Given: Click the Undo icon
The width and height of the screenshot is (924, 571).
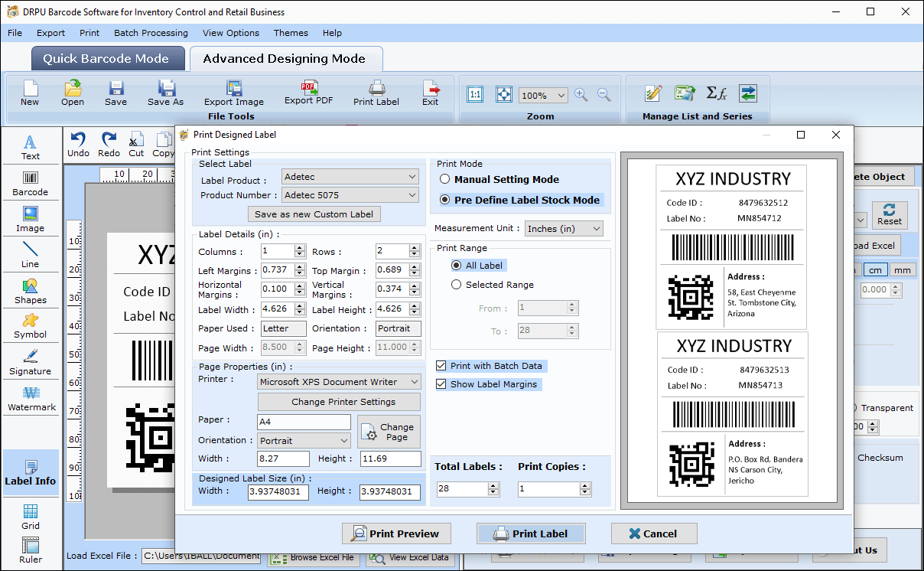Looking at the screenshot, I should [78, 143].
